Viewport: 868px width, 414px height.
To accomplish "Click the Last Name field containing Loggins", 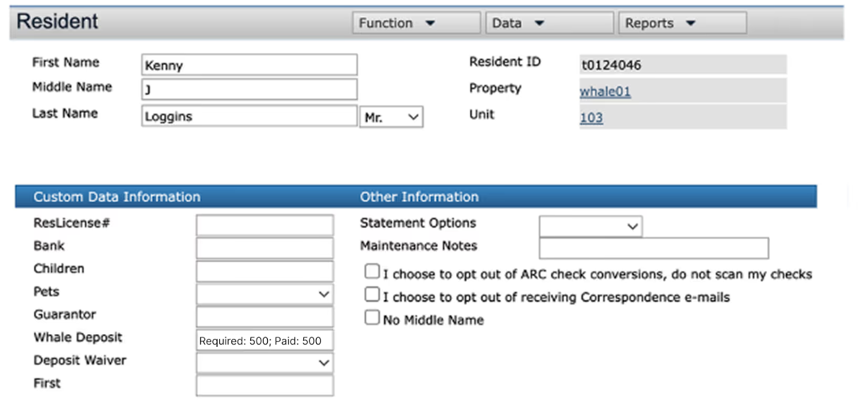I will click(250, 116).
